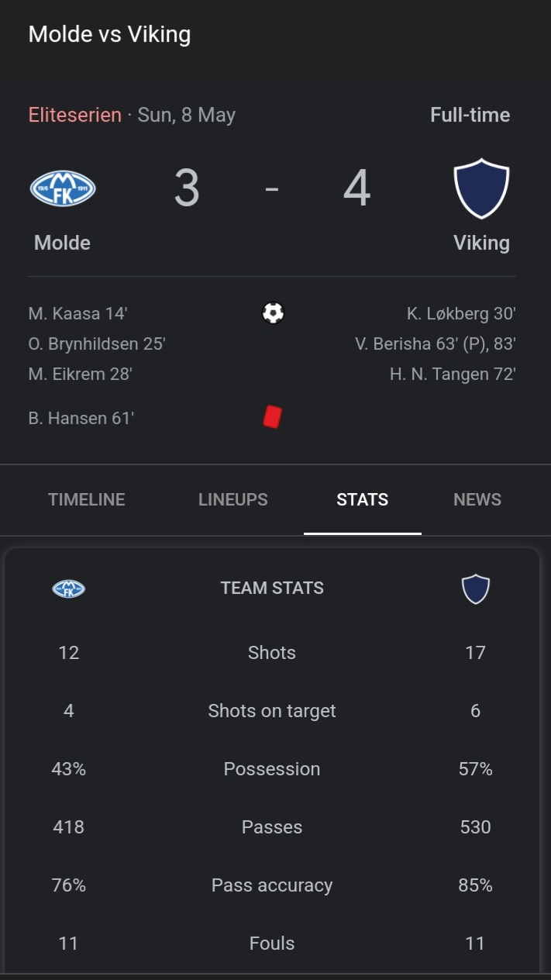Screen dimensions: 551x980
Task: Switch to the Lineups tab
Action: [x=233, y=499]
